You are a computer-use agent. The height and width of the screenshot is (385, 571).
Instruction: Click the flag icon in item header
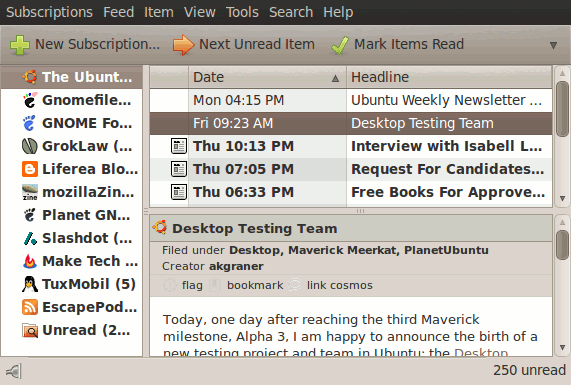pos(170,285)
